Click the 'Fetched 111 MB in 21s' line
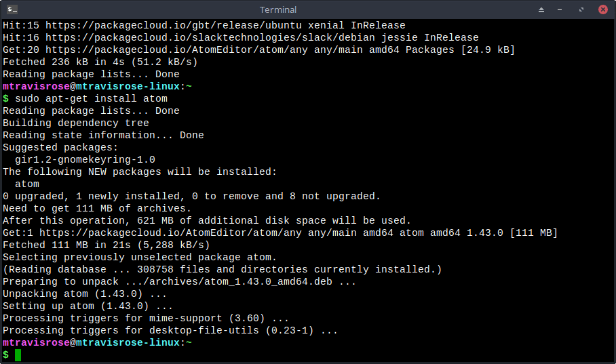Screen dimensions: 616x364 tap(107, 245)
